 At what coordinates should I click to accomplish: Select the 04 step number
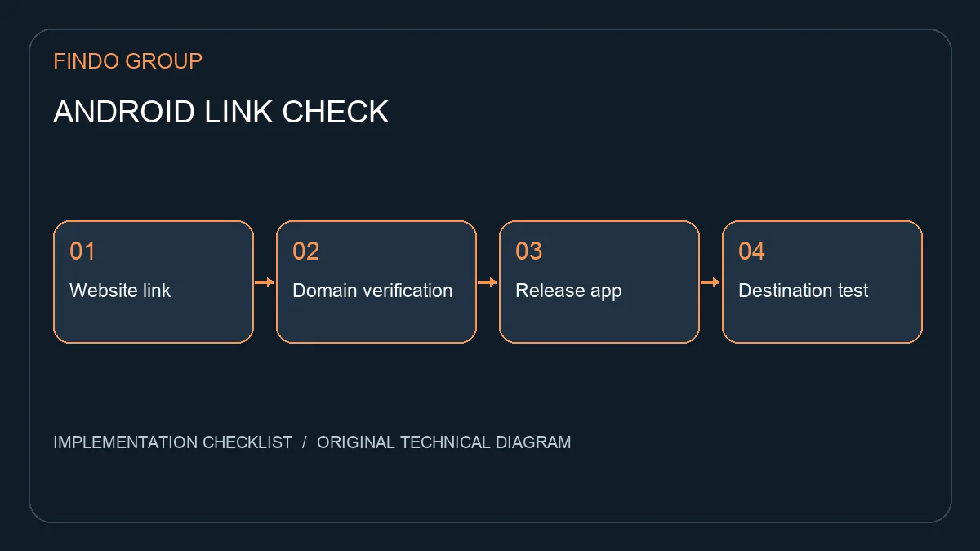click(x=751, y=251)
